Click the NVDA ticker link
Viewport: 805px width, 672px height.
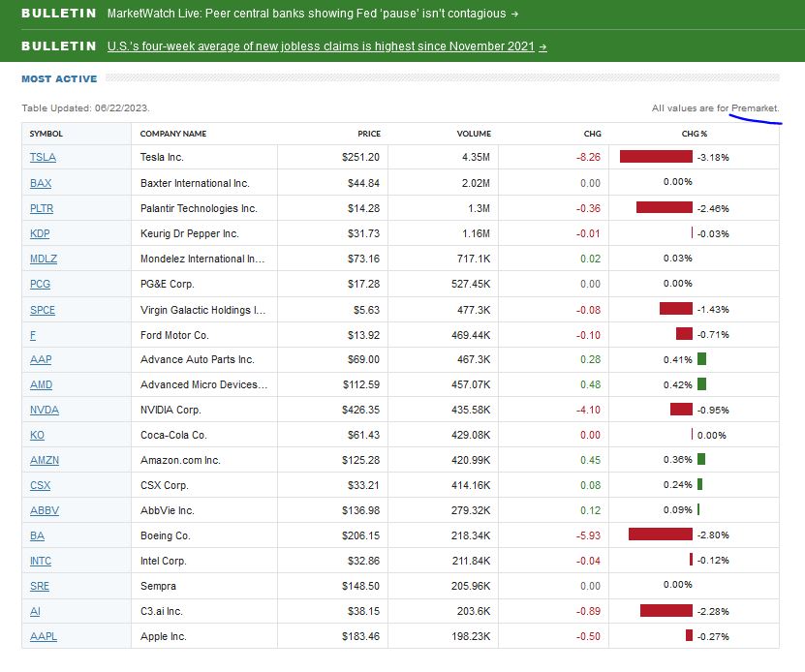point(45,410)
